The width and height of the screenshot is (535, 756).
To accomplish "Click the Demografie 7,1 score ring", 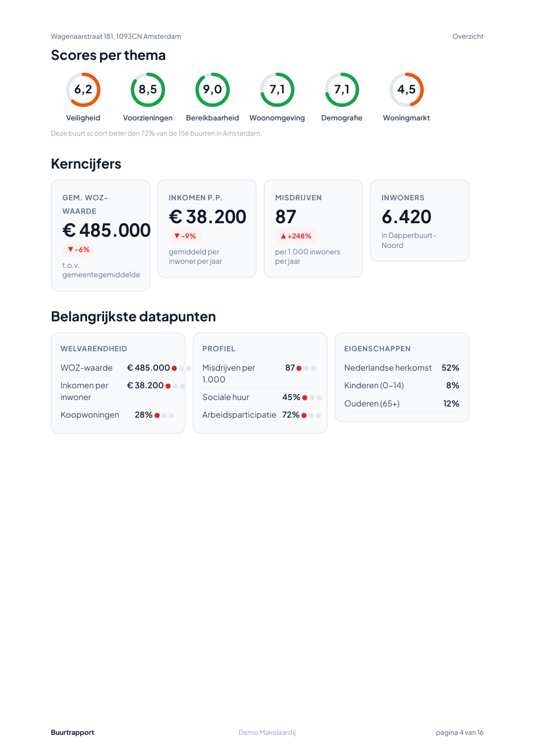I will pos(342,90).
